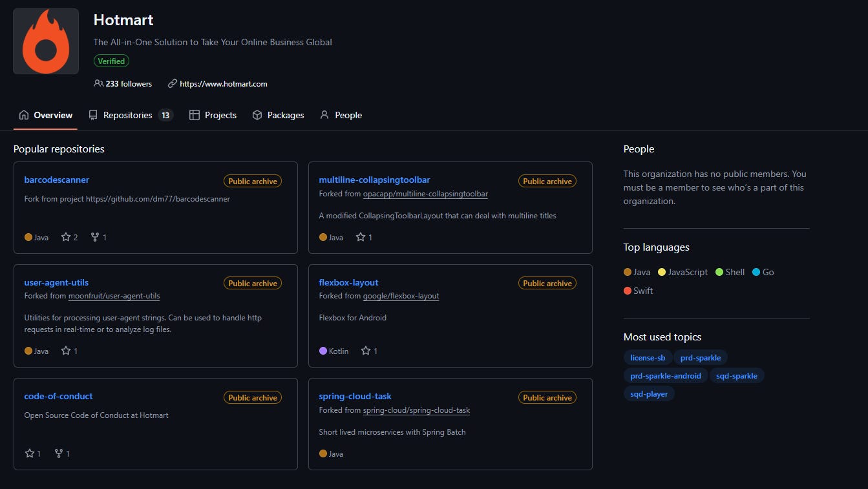Click the star icon on barcodescanner card
This screenshot has width=868, height=489.
(66, 237)
